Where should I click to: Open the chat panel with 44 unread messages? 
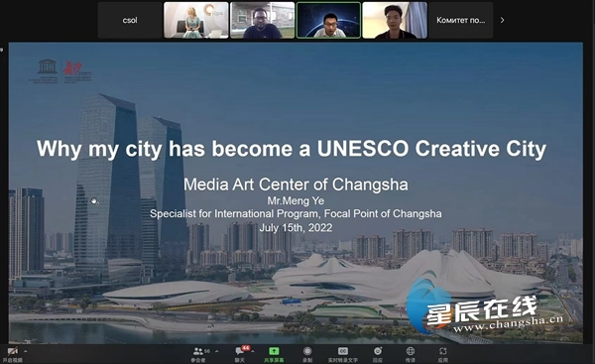(x=240, y=354)
